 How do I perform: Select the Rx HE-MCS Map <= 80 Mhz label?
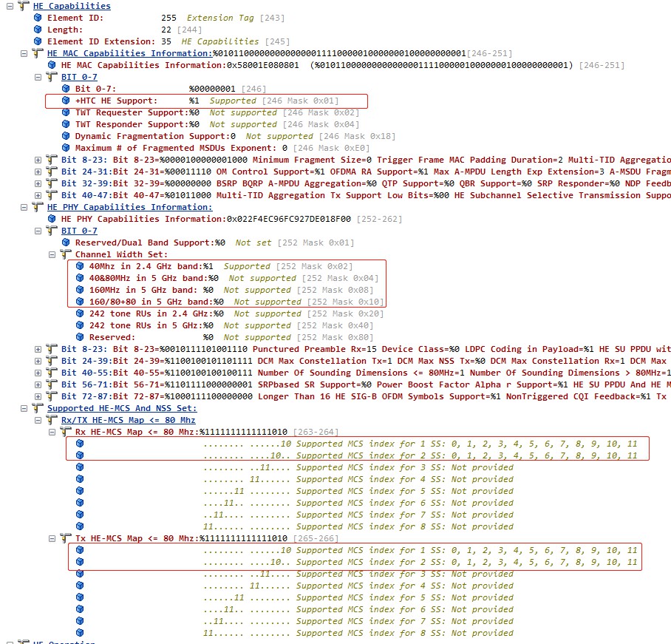(137, 432)
